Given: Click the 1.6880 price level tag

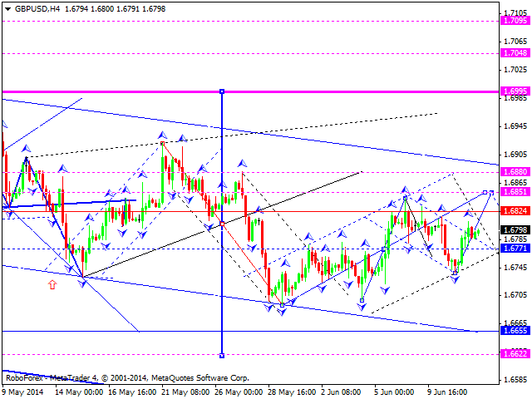Looking at the screenshot, I should (x=516, y=172).
